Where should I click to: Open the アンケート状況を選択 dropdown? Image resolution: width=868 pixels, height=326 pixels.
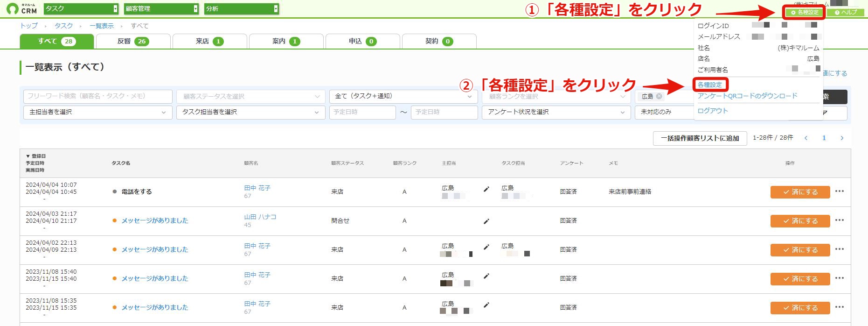tap(556, 112)
